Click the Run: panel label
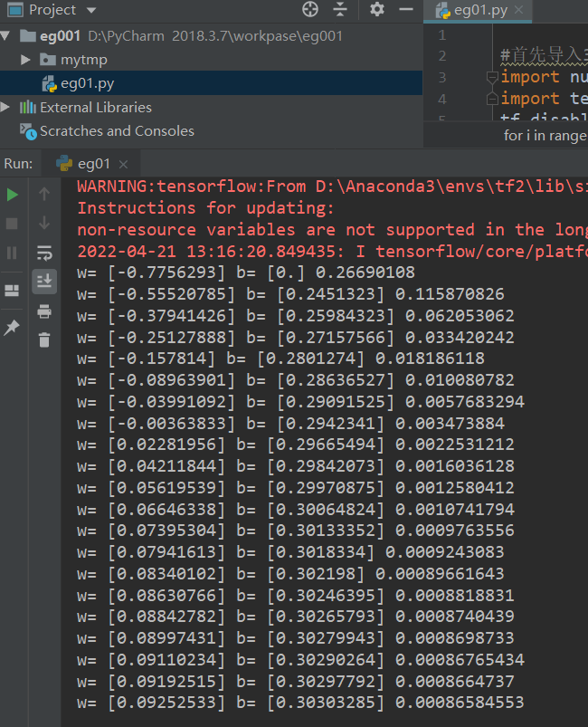 tap(18, 164)
